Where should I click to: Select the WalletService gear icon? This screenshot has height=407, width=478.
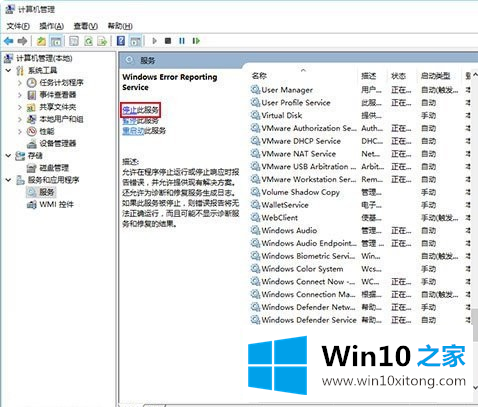tap(255, 205)
